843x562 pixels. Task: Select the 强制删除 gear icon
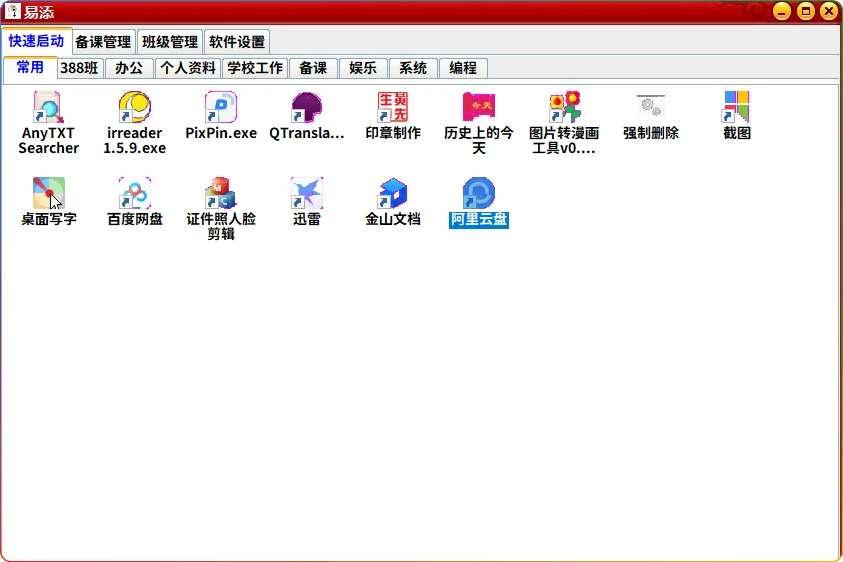point(651,106)
